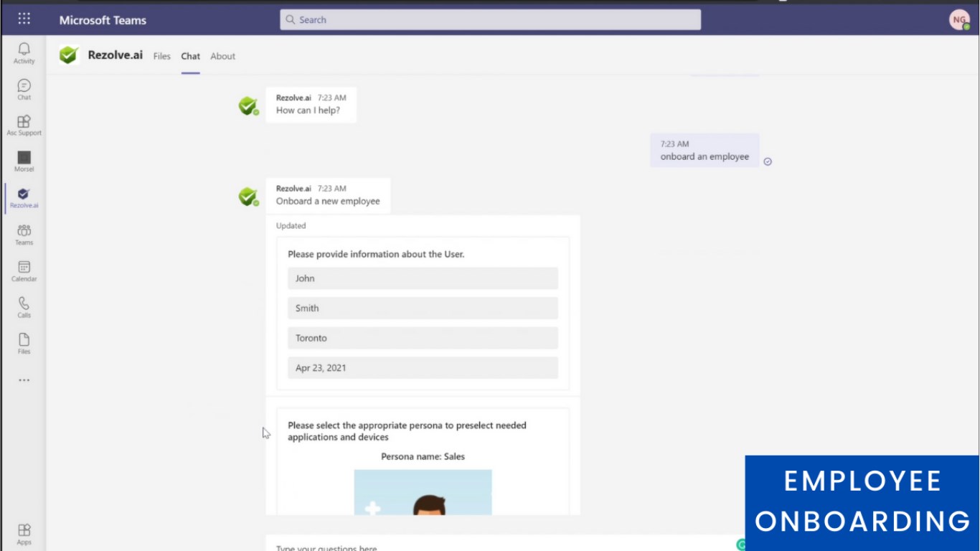The image size is (980, 551).
Task: Click the first name field 'John'
Action: 423,278
